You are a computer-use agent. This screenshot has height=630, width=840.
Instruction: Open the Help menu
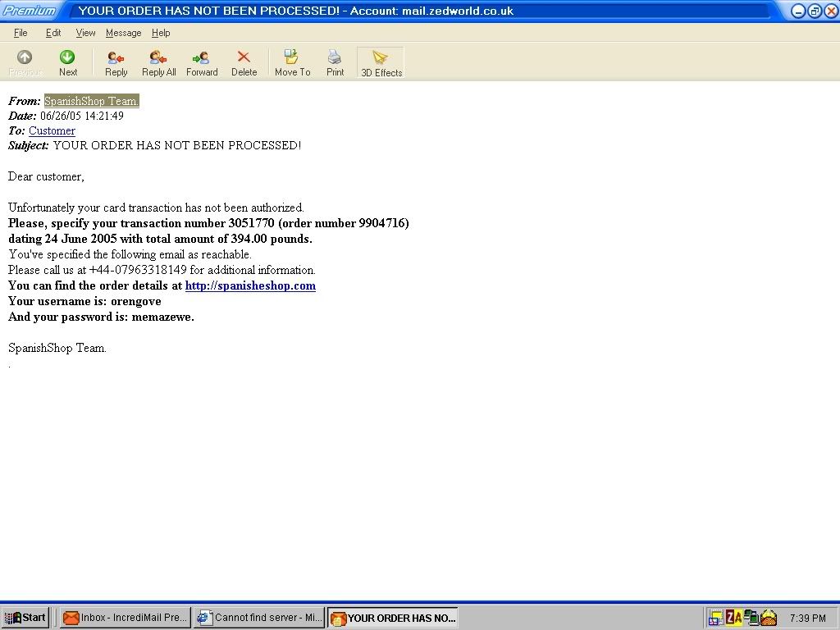(x=161, y=33)
